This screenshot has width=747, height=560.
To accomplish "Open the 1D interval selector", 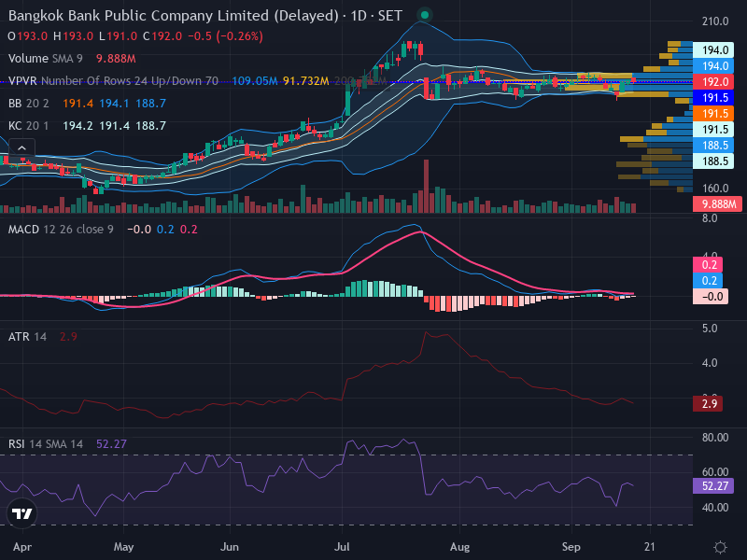I will (359, 16).
